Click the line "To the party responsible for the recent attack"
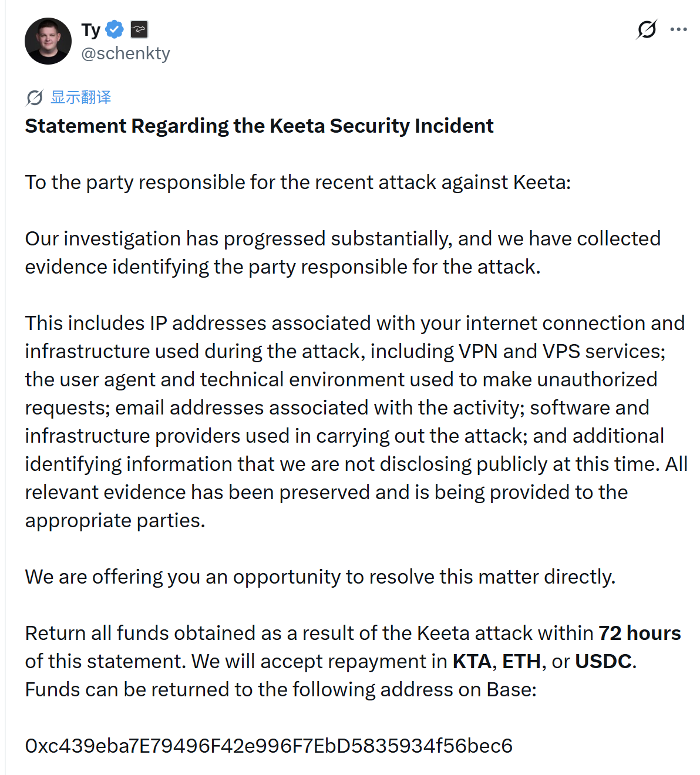 pyautogui.click(x=298, y=183)
